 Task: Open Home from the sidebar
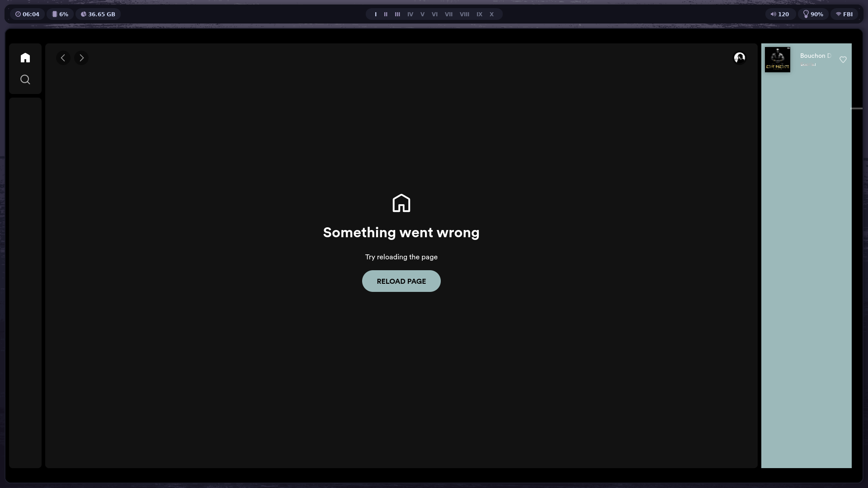pyautogui.click(x=25, y=57)
